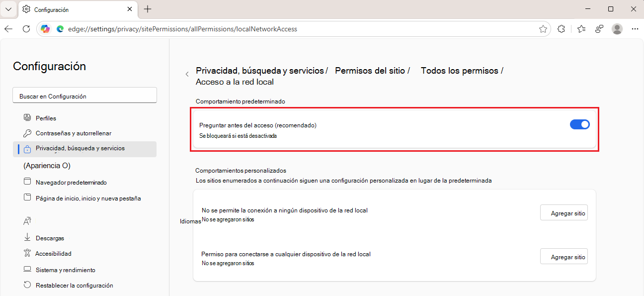Open Privacidad, búsqueda y servicios breadcrumb link
This screenshot has width=644, height=296.
tap(260, 71)
